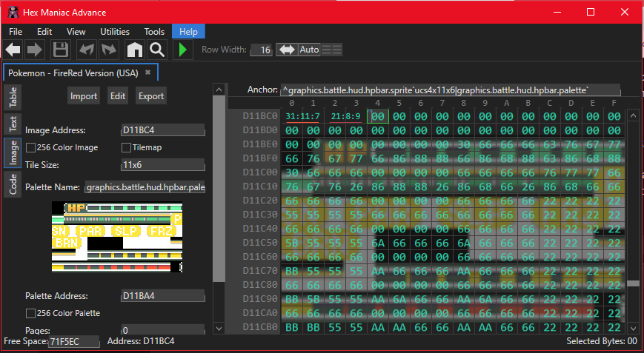Go to the home icon in the toolbar
This screenshot has height=353, width=644.
(x=134, y=50)
